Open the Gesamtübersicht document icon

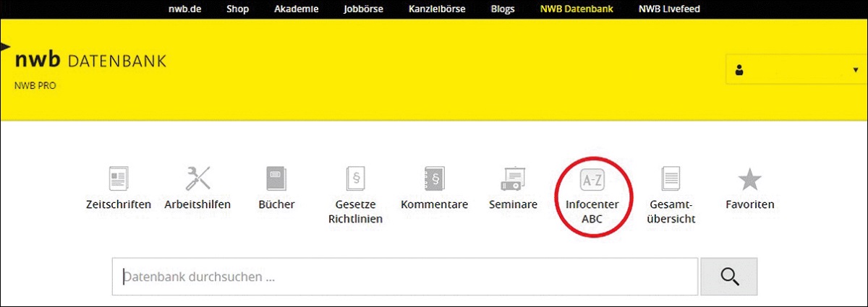point(672,178)
